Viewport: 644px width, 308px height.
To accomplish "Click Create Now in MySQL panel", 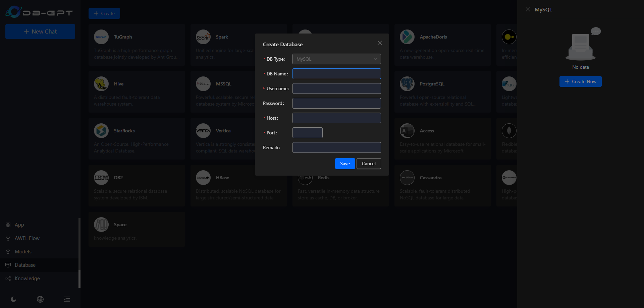I will point(580,81).
